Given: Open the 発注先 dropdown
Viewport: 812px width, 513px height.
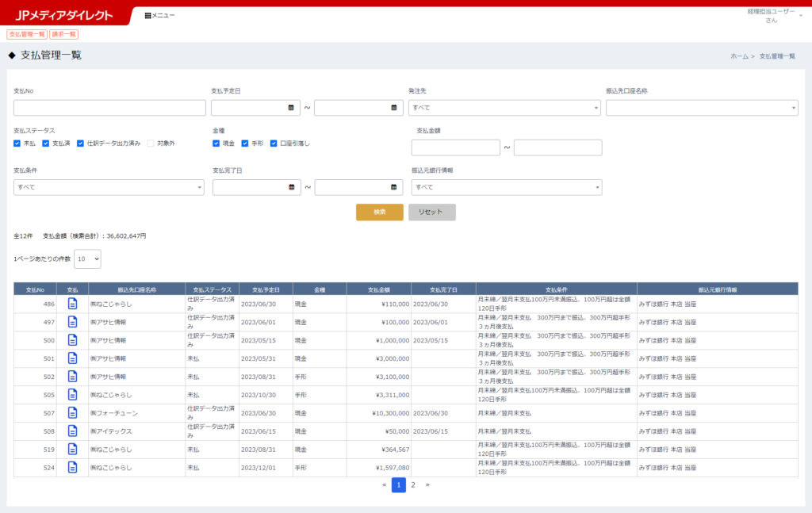Looking at the screenshot, I should pos(504,108).
